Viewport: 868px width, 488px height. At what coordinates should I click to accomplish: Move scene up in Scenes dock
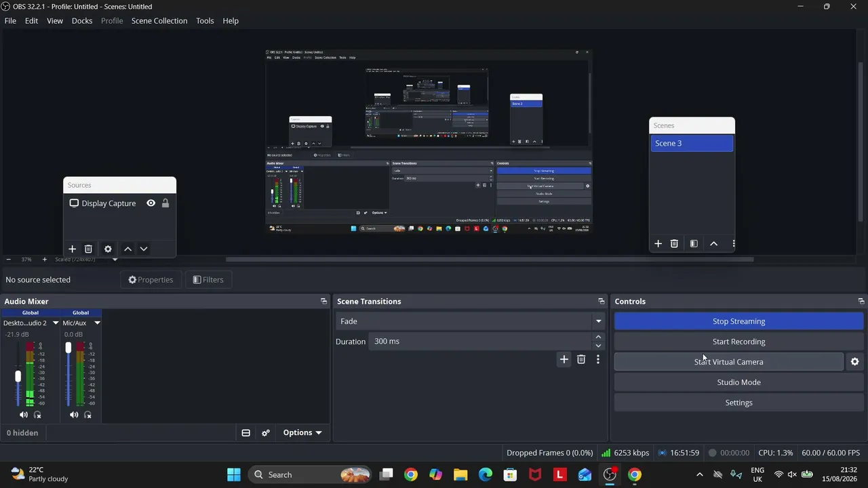point(713,243)
